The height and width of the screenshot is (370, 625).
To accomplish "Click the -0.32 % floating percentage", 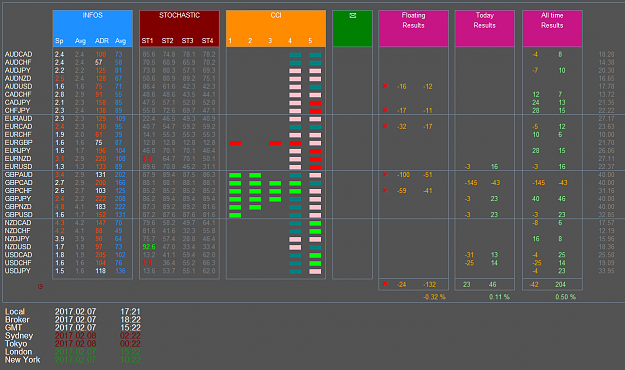I will pos(434,297).
